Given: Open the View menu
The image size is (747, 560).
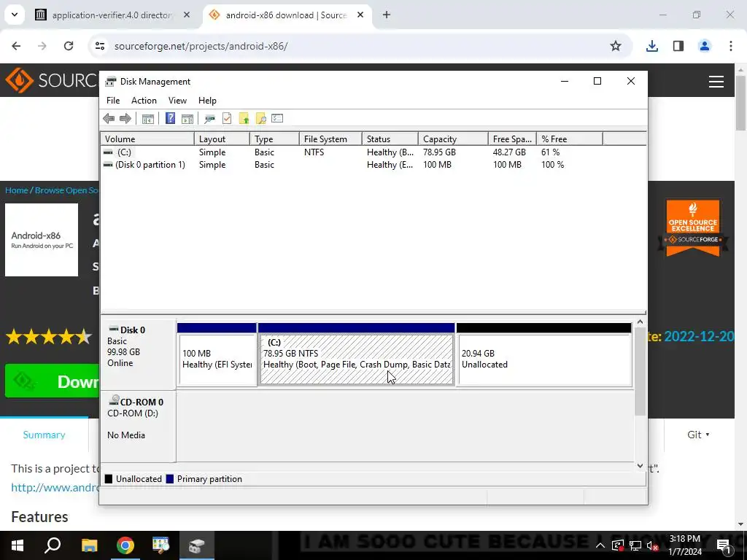Looking at the screenshot, I should (x=177, y=101).
